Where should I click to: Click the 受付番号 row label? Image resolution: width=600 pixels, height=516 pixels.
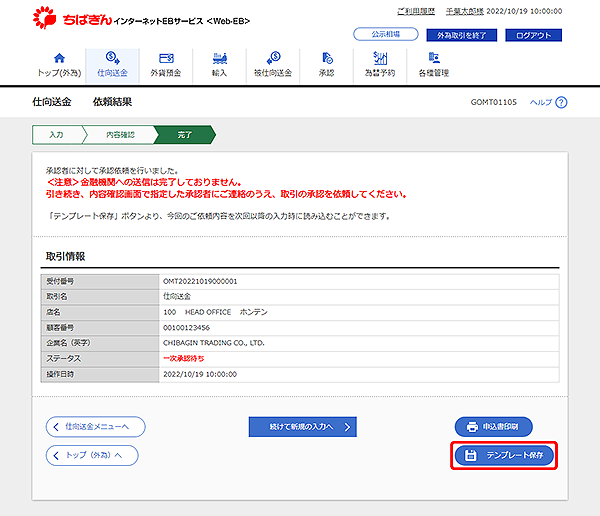point(60,281)
